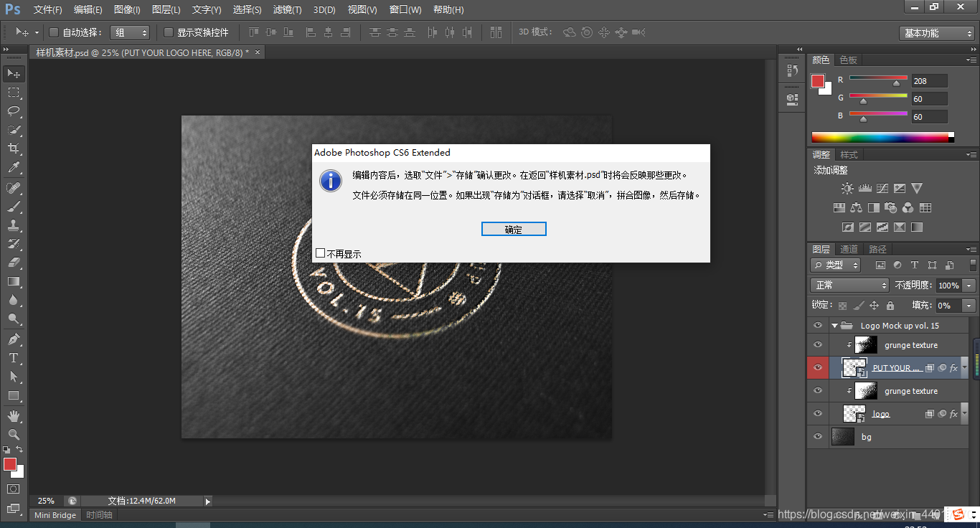Enable the 自动选择 checkbox
Screen dimensions: 980x528
(x=53, y=32)
